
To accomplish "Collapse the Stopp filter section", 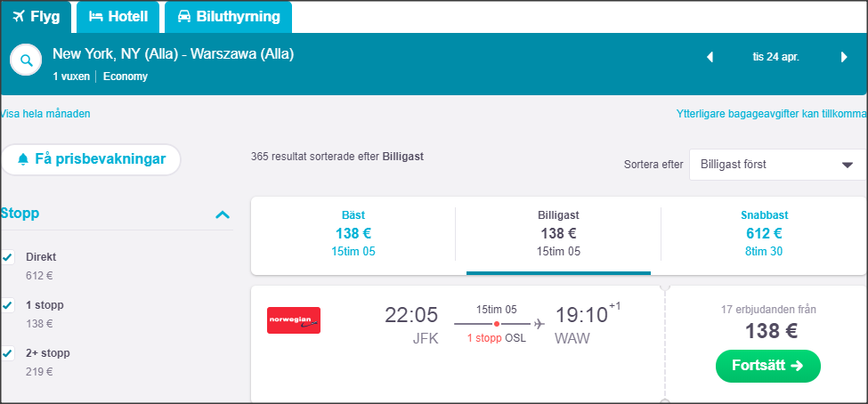I will pos(223,214).
